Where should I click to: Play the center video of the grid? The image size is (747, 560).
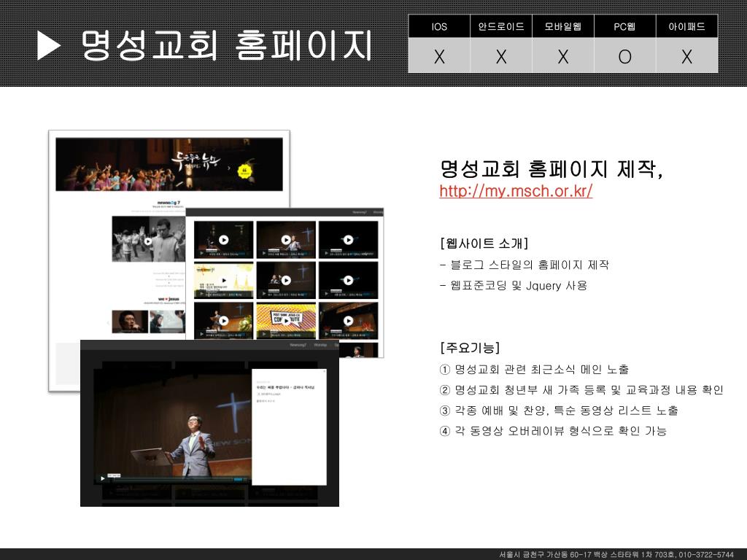click(286, 281)
